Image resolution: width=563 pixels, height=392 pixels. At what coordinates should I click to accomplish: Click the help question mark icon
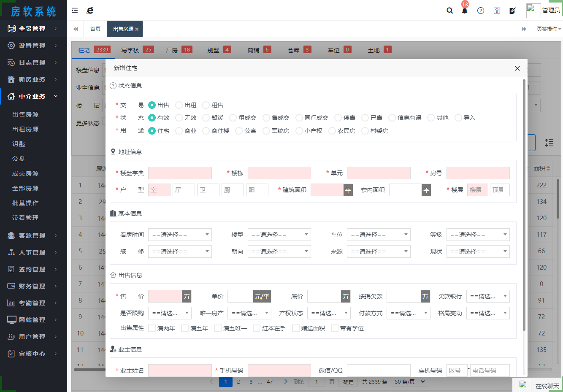481,11
